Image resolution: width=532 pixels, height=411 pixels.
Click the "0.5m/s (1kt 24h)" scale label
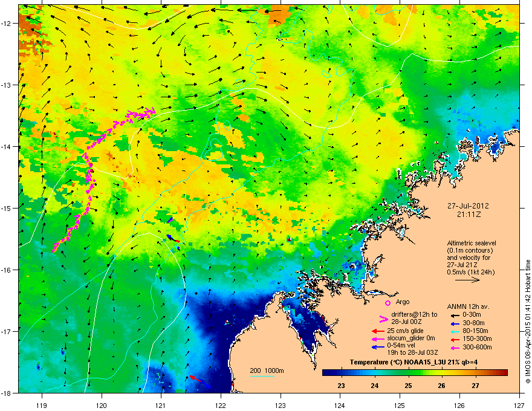coord(471,272)
